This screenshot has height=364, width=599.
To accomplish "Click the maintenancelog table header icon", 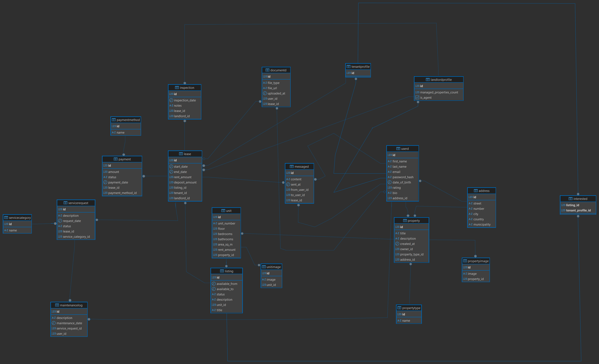I will (x=57, y=305).
